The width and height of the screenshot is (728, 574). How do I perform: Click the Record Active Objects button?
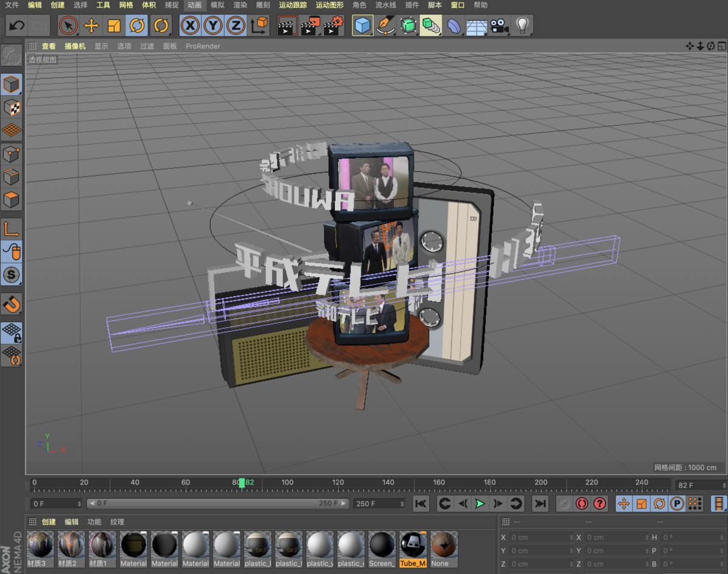(564, 503)
